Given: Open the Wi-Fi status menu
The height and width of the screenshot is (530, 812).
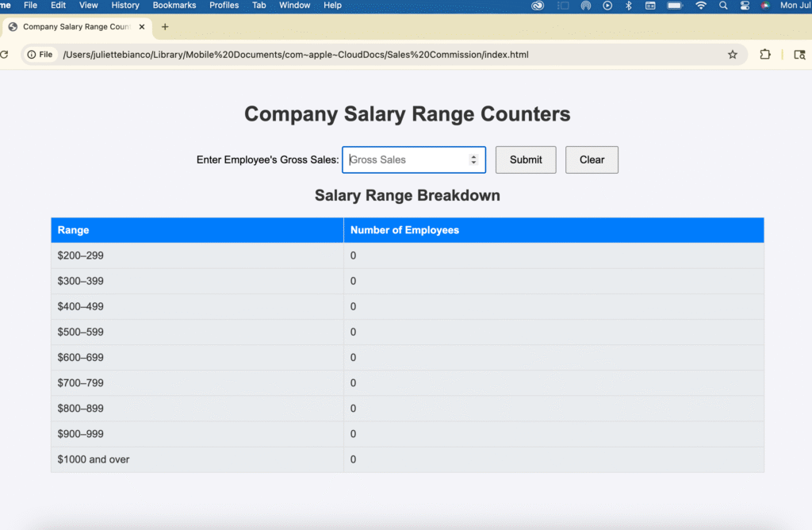Looking at the screenshot, I should (x=700, y=6).
